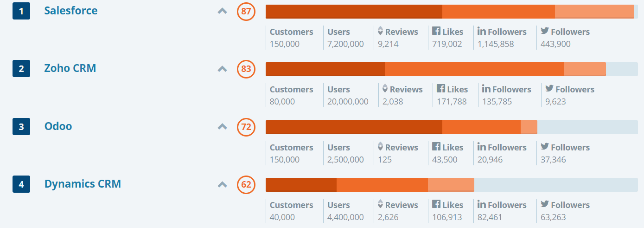Open the Zoho CRM product link

tap(70, 68)
